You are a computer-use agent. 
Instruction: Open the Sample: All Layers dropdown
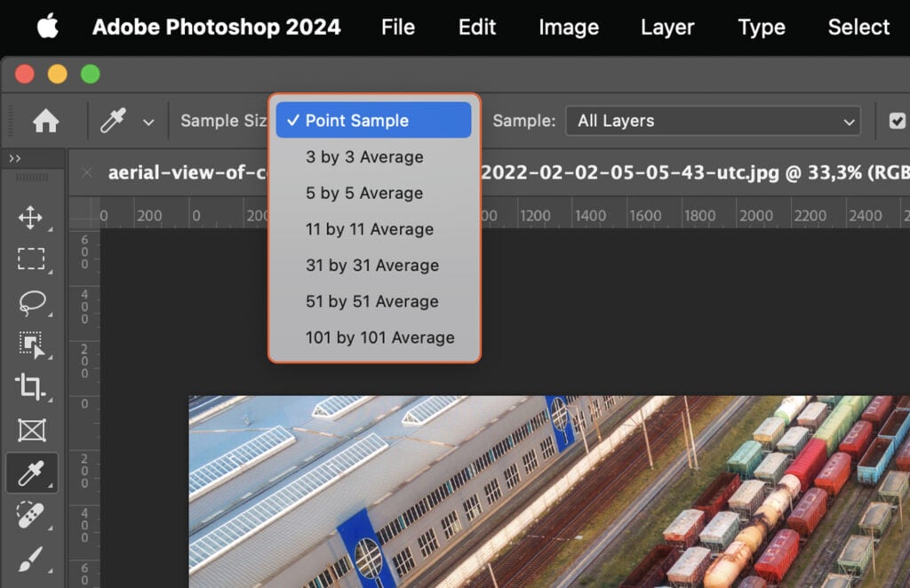pyautogui.click(x=712, y=120)
